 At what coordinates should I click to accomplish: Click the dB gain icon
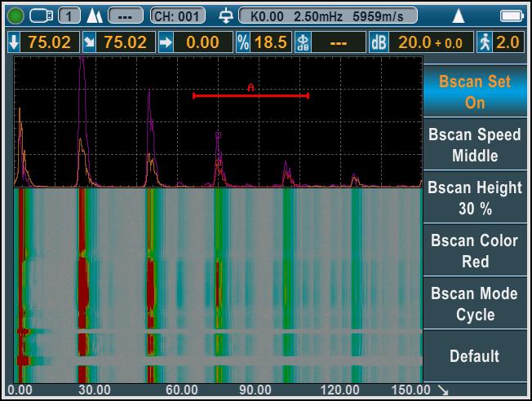click(379, 42)
